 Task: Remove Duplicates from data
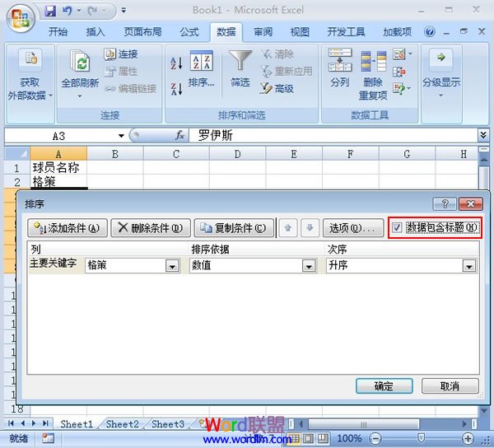point(373,75)
